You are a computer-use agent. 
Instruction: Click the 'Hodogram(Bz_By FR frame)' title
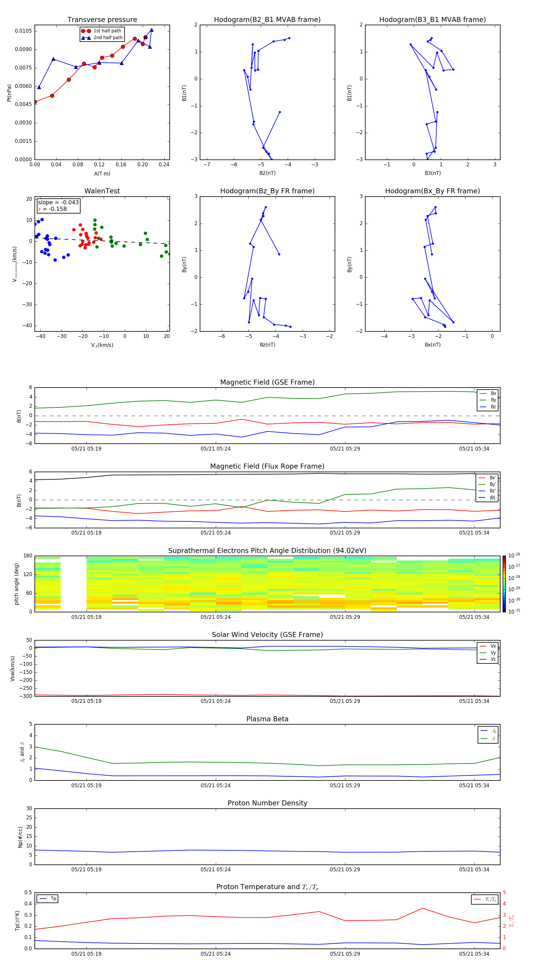click(267, 191)
